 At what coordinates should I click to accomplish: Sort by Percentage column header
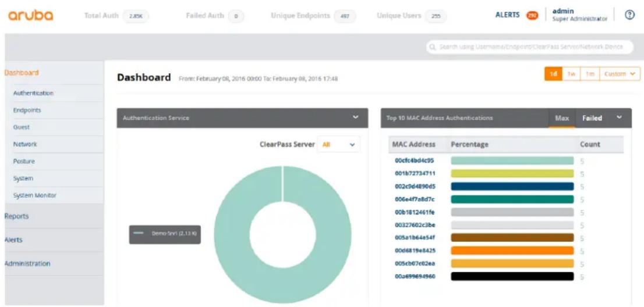[469, 144]
